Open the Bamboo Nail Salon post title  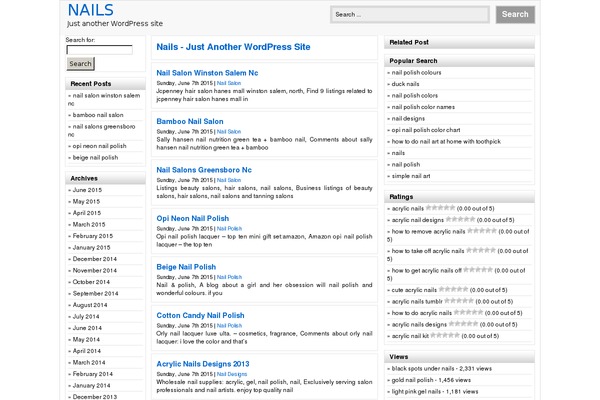[x=190, y=121]
